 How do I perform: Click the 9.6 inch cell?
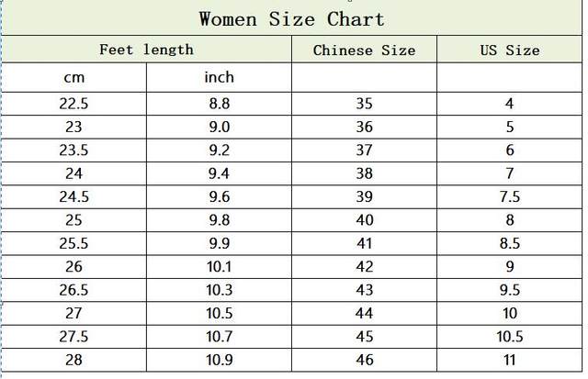tap(219, 196)
